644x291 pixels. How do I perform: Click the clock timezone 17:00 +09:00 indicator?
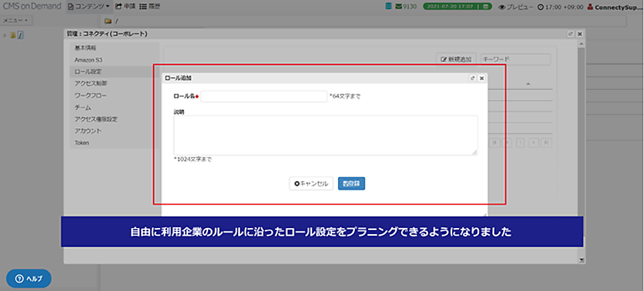[541, 7]
